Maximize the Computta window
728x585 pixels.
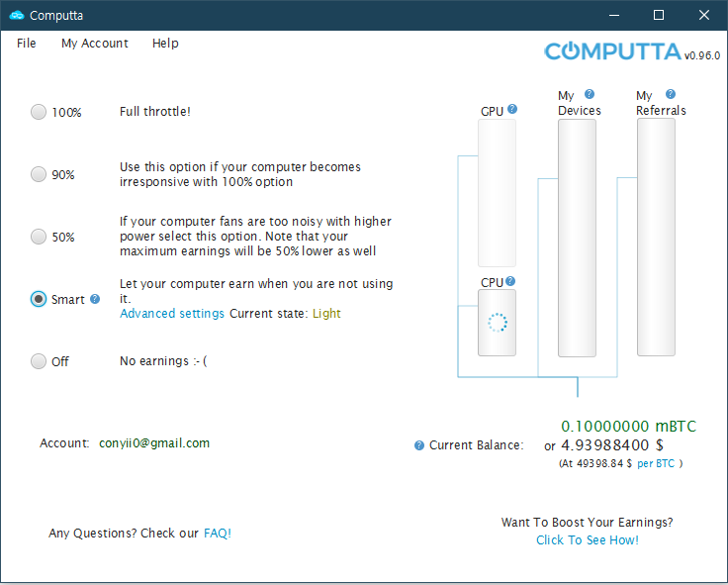659,15
